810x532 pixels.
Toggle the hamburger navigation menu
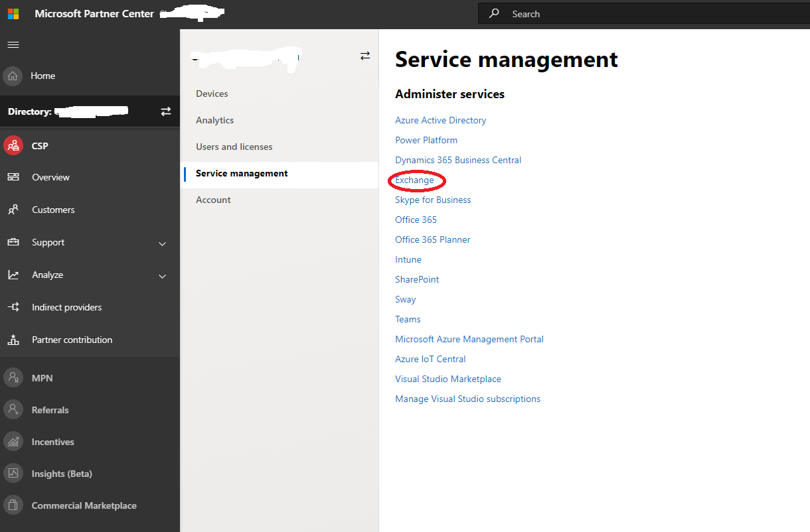tap(13, 44)
